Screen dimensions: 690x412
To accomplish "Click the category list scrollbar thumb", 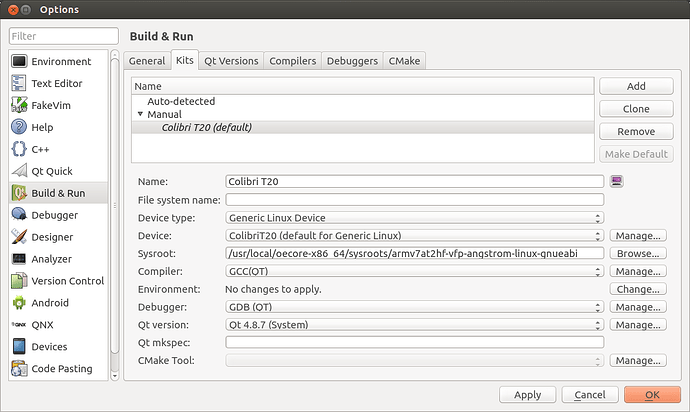I will 115,206.
